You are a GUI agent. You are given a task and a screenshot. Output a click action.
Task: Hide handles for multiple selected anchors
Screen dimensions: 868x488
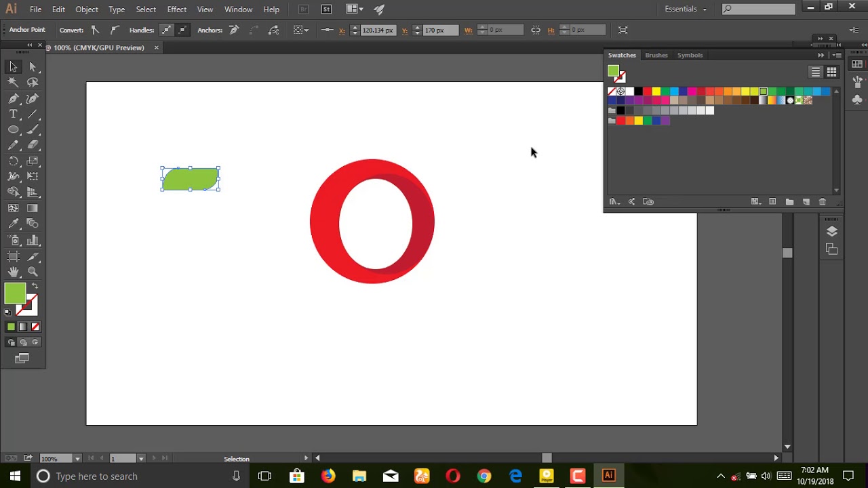coord(182,30)
